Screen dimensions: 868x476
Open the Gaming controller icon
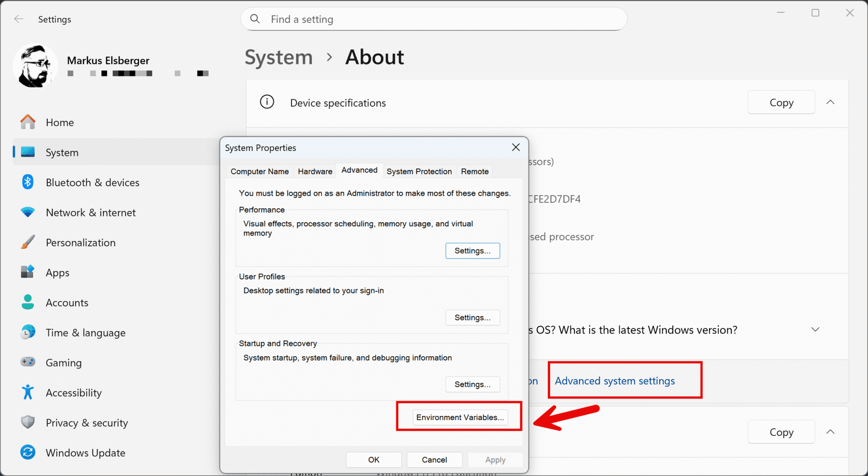click(28, 362)
